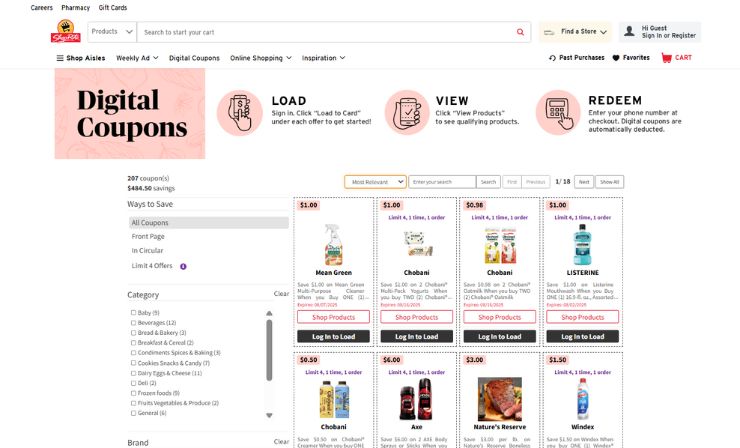740x448 pixels.
Task: Expand the Weekly Ad menu
Action: pyautogui.click(x=137, y=58)
